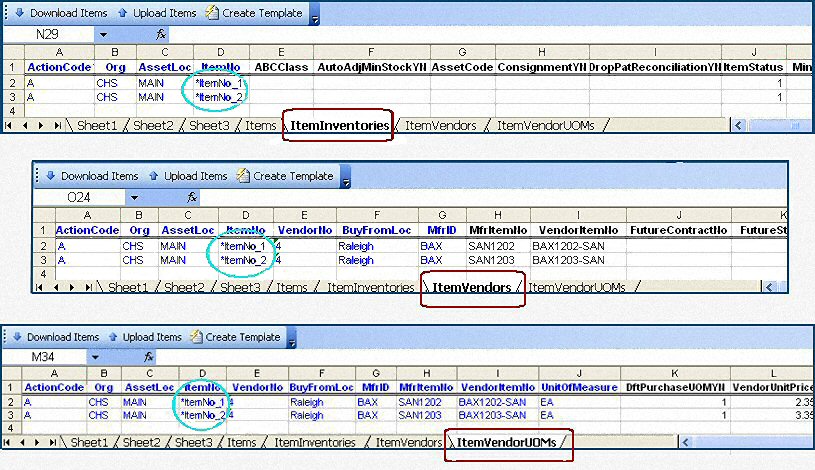
Task: Click the fx function icon beside M34
Action: point(148,357)
